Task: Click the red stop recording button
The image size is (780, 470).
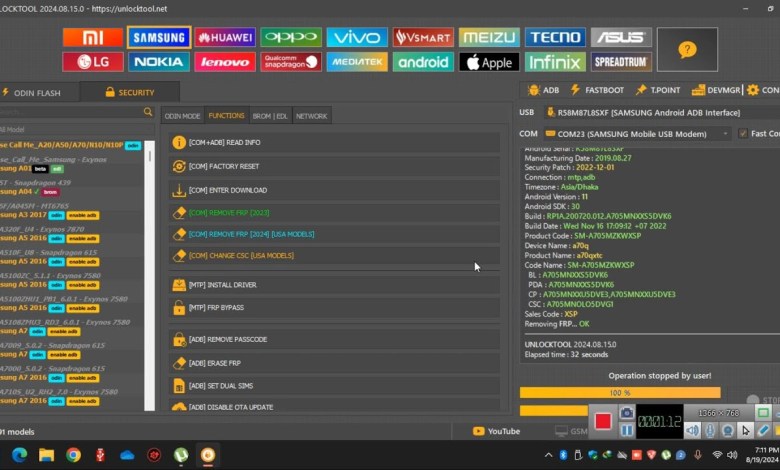Action: 603,421
